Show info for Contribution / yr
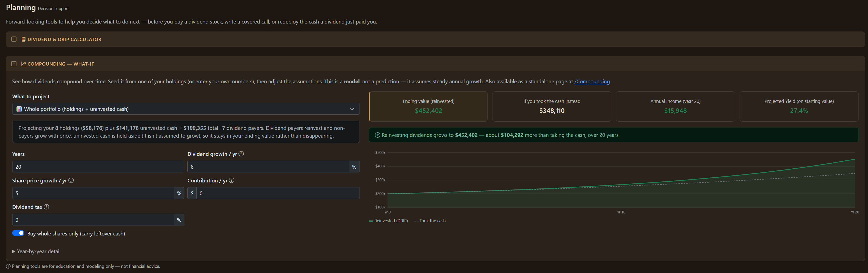Viewport: 868px width, 273px height. tap(231, 180)
